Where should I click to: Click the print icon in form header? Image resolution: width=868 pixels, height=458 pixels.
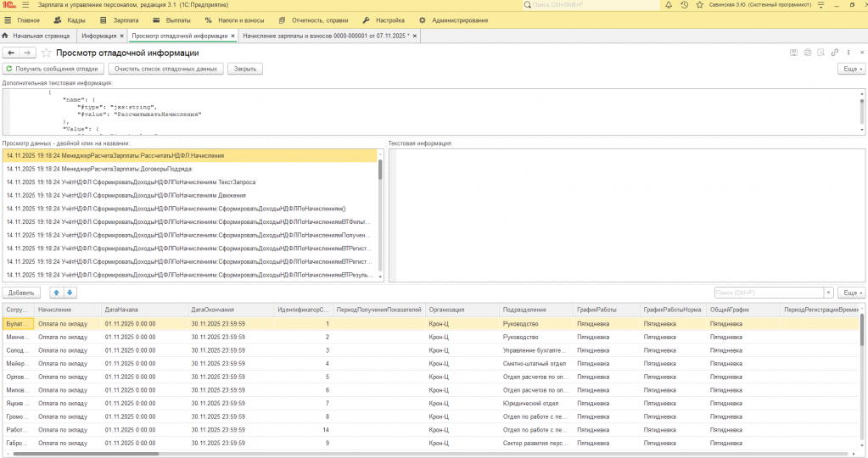pyautogui.click(x=807, y=53)
